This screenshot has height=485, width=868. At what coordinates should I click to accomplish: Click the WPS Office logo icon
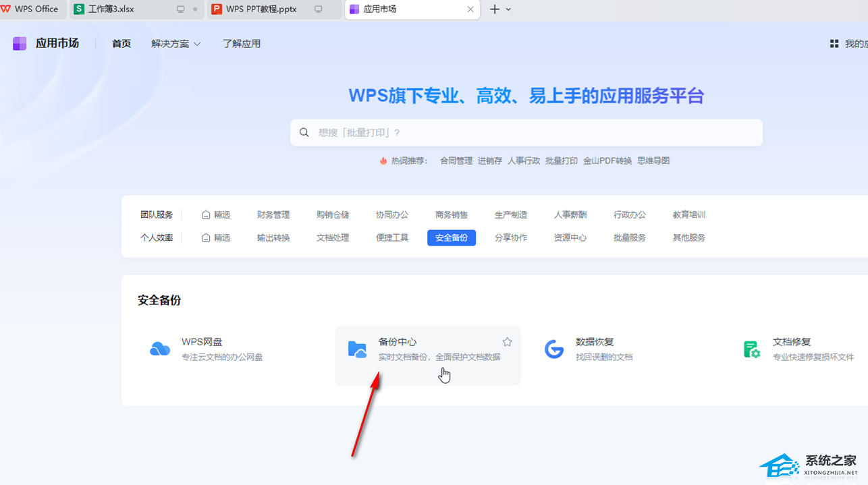coord(6,9)
